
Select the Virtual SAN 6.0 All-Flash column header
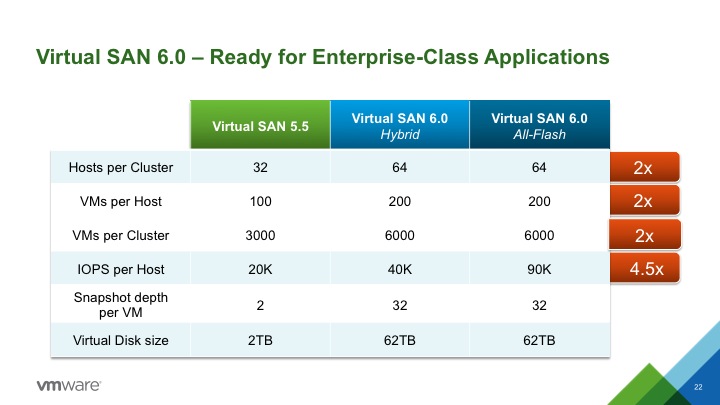click(x=540, y=124)
